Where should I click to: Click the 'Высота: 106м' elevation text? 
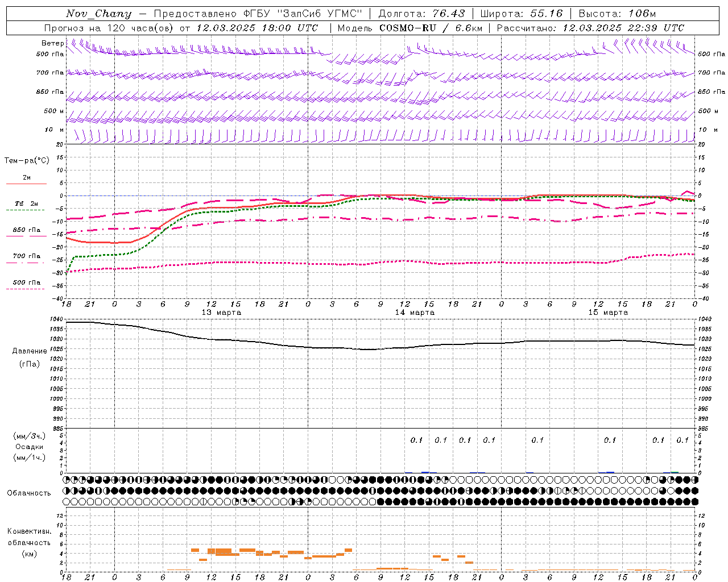pyautogui.click(x=617, y=14)
